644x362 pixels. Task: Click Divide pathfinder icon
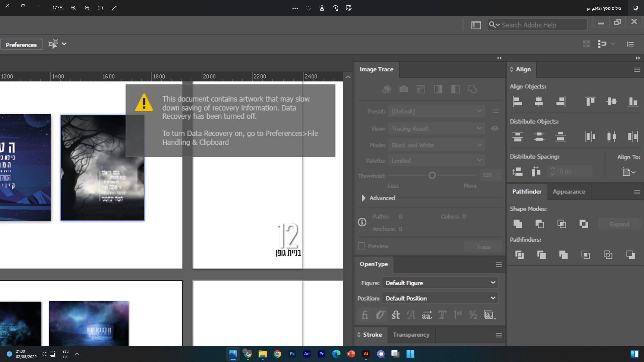click(519, 255)
